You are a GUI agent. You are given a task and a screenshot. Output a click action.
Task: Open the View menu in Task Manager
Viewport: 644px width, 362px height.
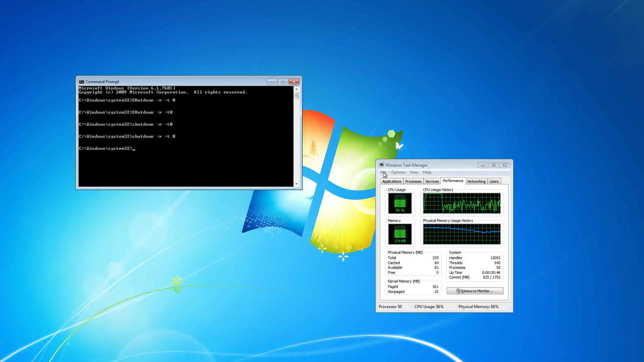click(414, 172)
